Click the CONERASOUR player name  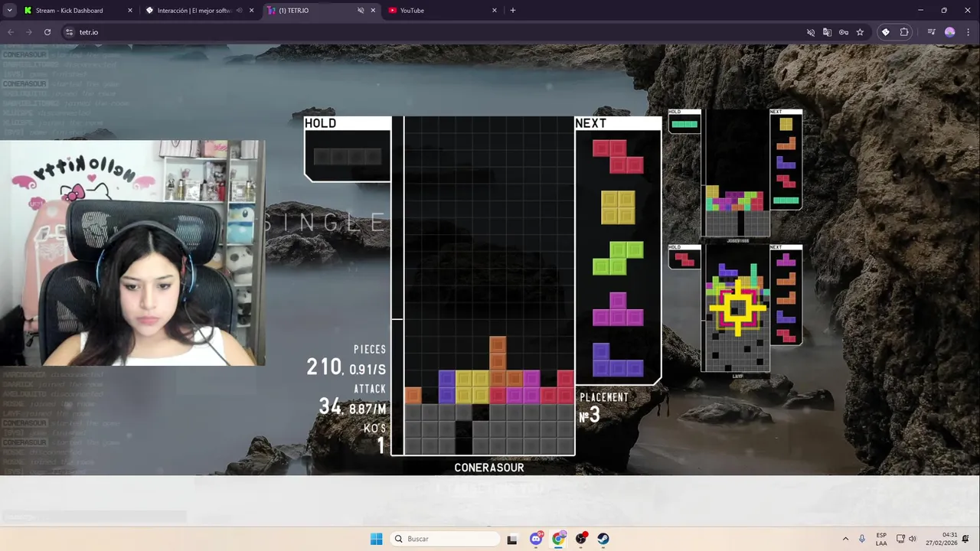pos(489,468)
